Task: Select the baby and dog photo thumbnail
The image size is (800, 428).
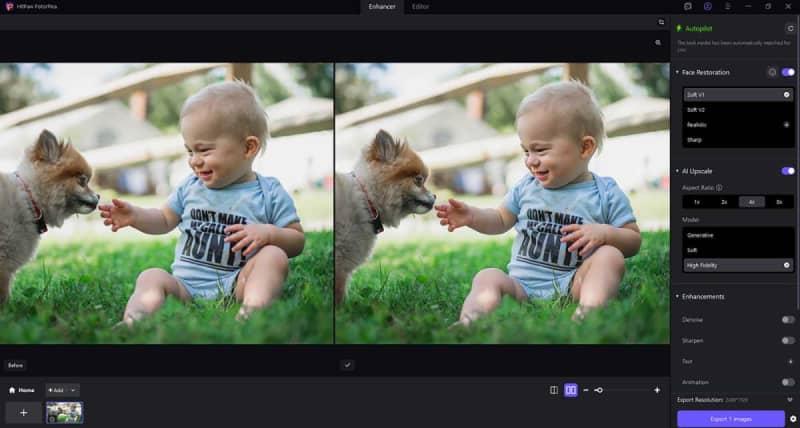Action: pos(64,412)
